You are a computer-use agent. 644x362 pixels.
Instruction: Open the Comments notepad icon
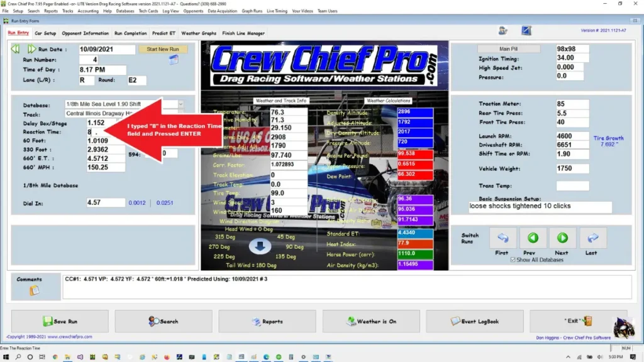coord(34,290)
